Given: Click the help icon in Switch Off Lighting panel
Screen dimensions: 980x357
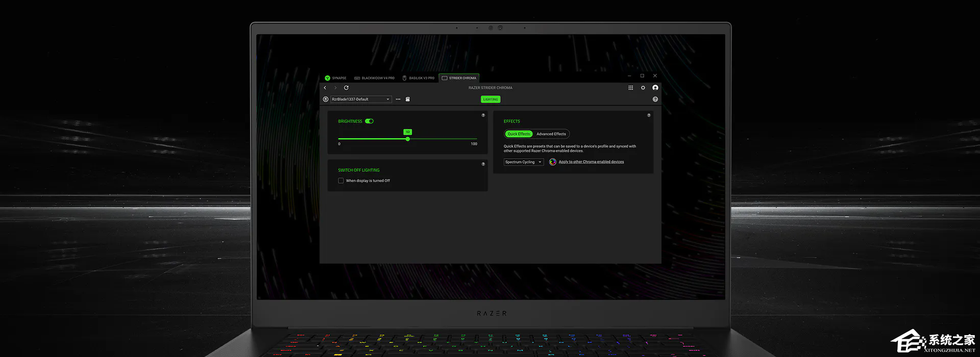Looking at the screenshot, I should coord(483,164).
